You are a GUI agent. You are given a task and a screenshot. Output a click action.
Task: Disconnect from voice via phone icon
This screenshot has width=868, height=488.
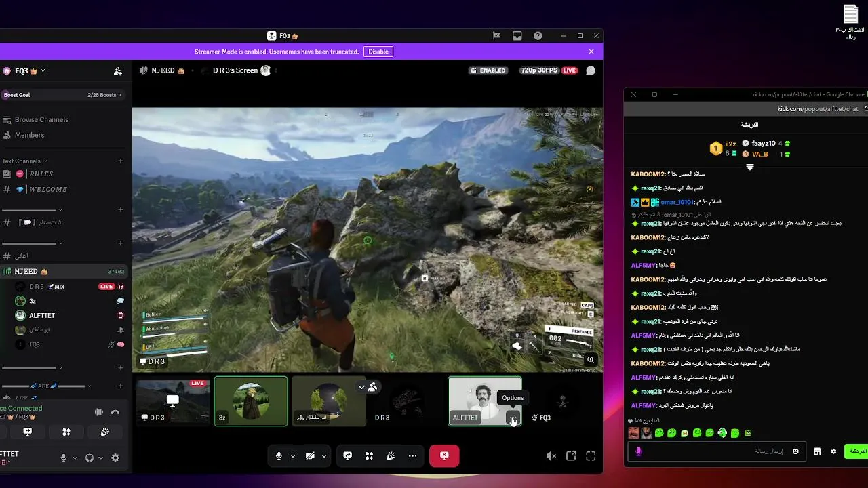click(115, 412)
